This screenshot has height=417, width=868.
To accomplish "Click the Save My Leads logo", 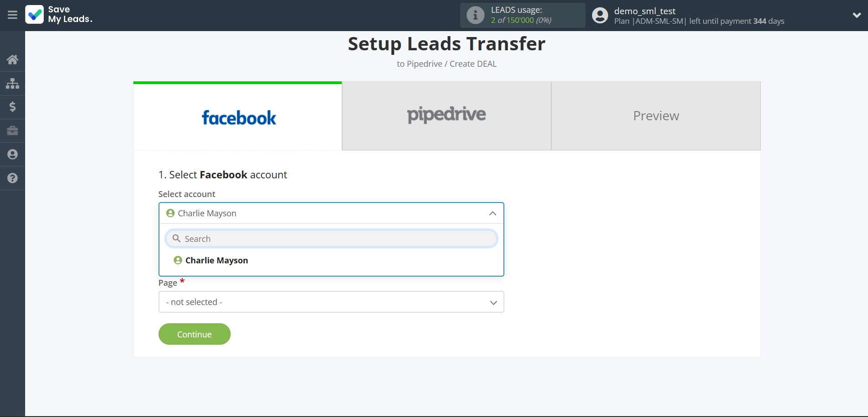I will tap(59, 15).
